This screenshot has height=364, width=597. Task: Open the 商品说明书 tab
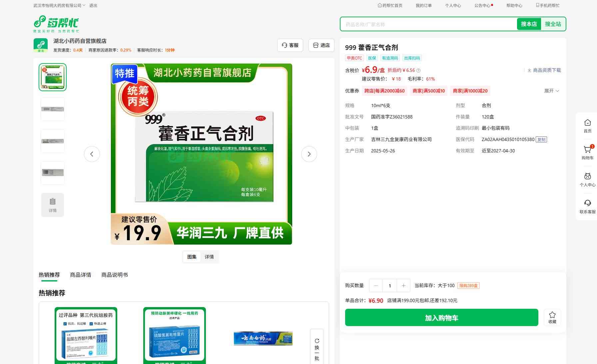(115, 275)
